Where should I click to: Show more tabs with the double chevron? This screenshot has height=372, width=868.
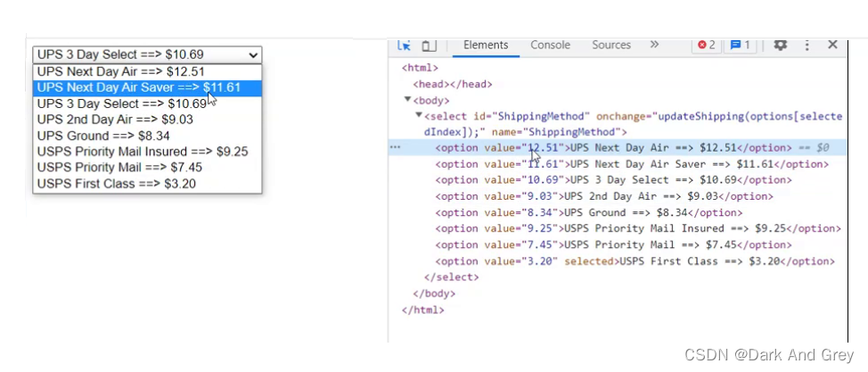point(654,45)
